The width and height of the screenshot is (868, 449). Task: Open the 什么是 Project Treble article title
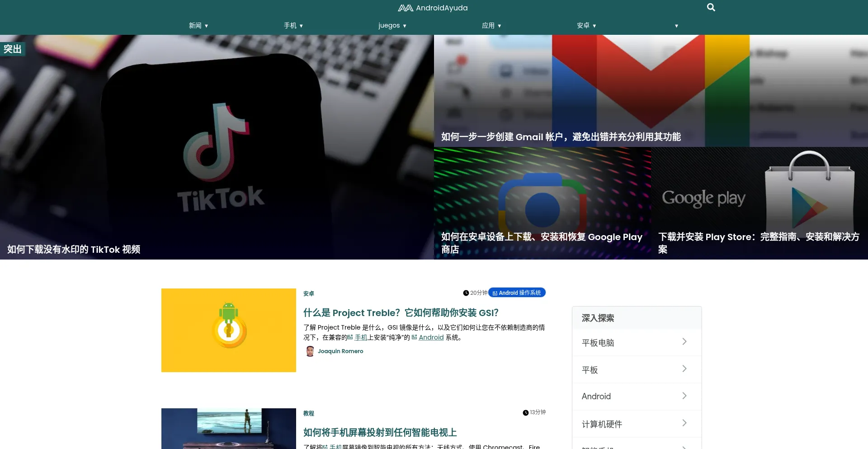pyautogui.click(x=401, y=312)
